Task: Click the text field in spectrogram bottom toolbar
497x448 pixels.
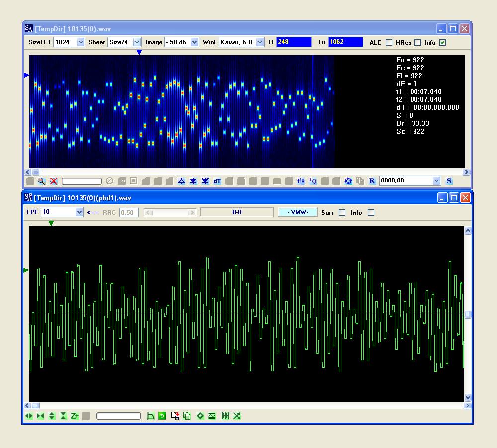Action: coord(82,181)
